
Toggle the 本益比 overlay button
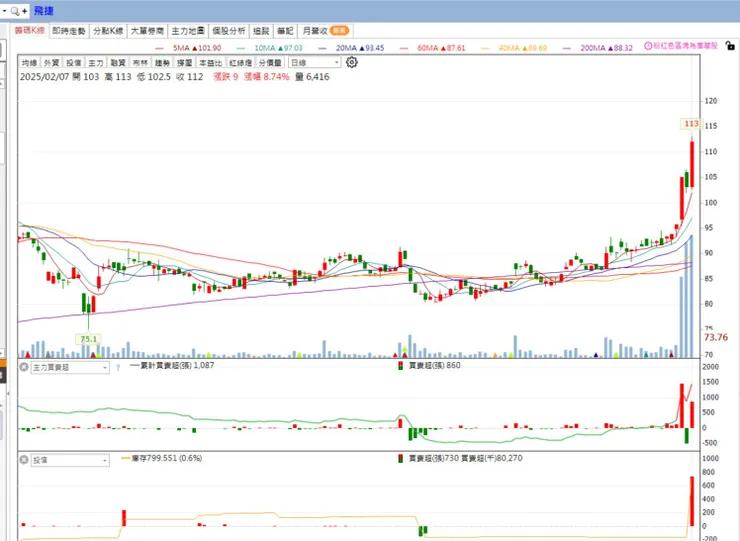click(x=210, y=63)
